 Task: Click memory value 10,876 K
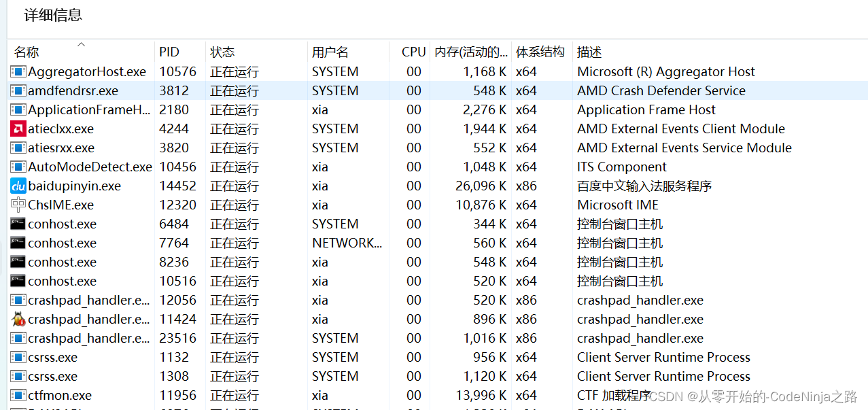(481, 205)
